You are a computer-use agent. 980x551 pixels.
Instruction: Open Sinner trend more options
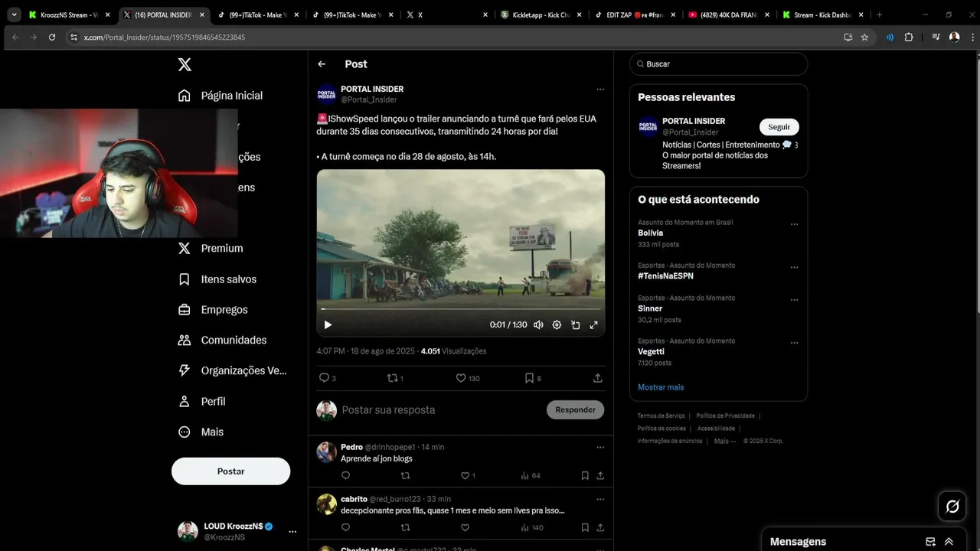[794, 300]
